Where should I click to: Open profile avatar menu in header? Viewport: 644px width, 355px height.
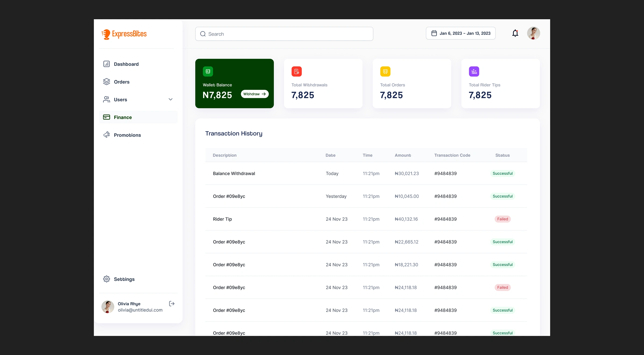tap(533, 33)
